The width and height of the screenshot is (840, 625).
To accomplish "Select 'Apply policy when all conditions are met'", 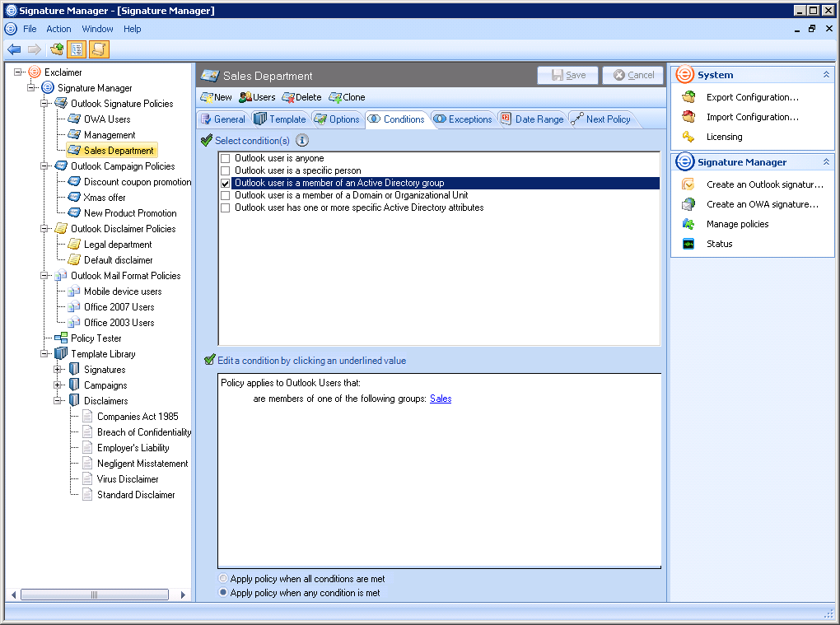I will (x=223, y=578).
